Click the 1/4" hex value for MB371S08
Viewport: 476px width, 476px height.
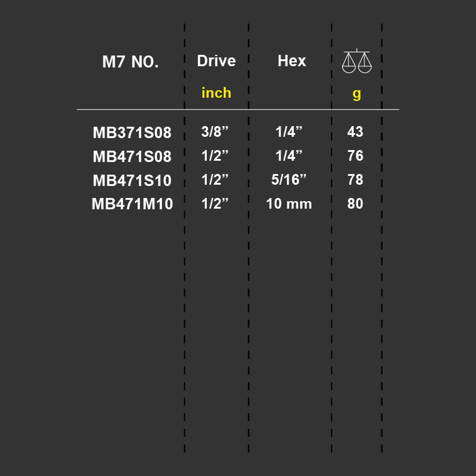[289, 132]
